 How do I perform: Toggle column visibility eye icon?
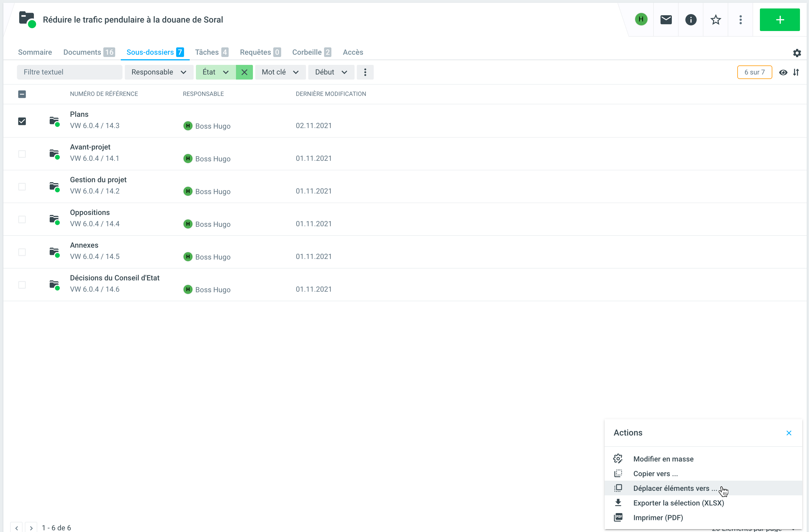(x=783, y=72)
